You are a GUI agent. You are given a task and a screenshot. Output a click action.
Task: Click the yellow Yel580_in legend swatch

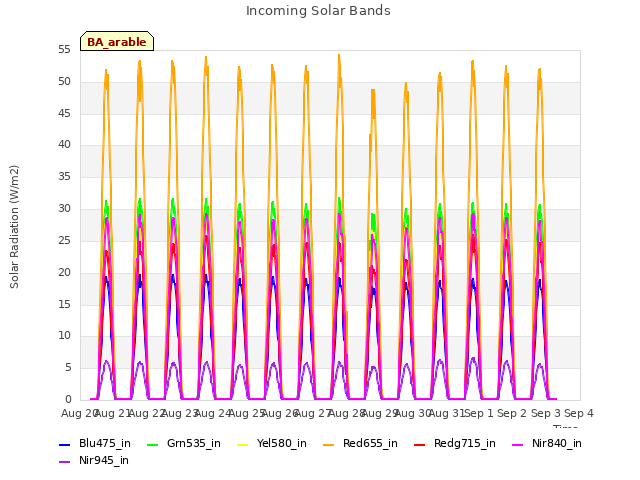pos(242,444)
